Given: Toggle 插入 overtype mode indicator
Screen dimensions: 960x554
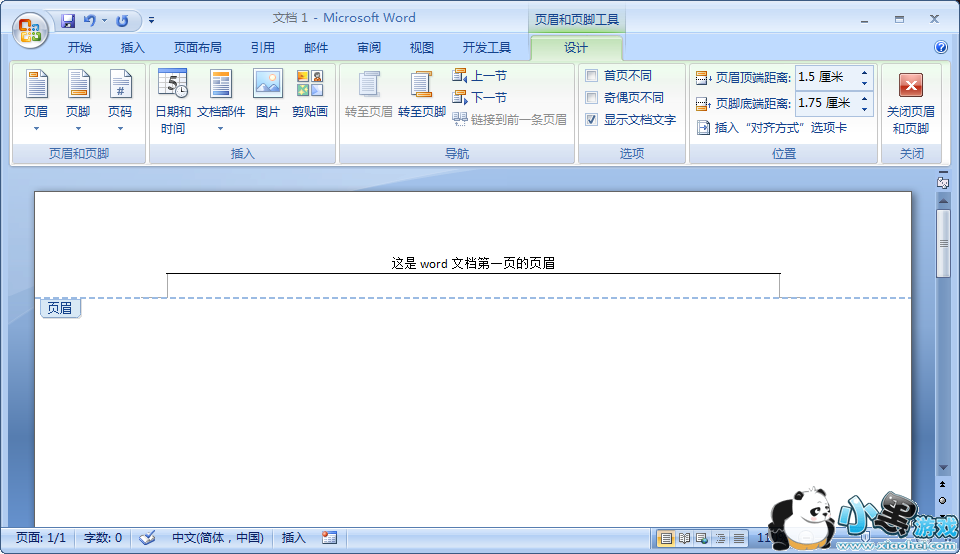Looking at the screenshot, I should pos(293,538).
